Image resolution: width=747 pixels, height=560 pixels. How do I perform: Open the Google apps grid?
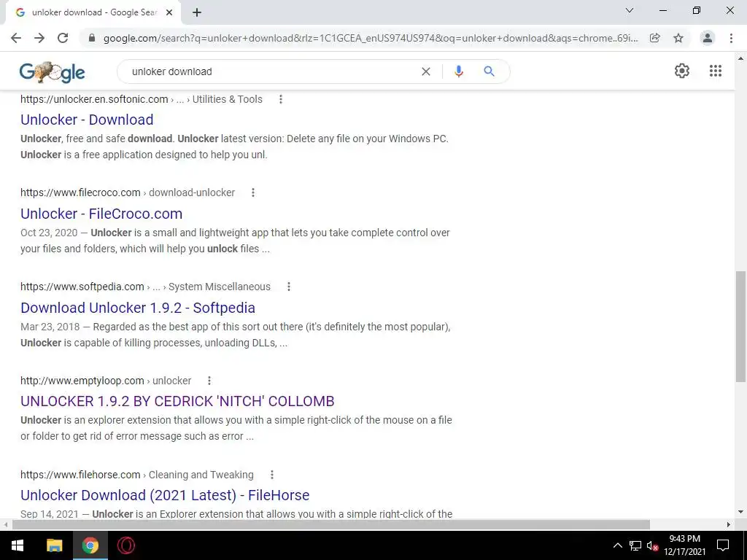[716, 71]
